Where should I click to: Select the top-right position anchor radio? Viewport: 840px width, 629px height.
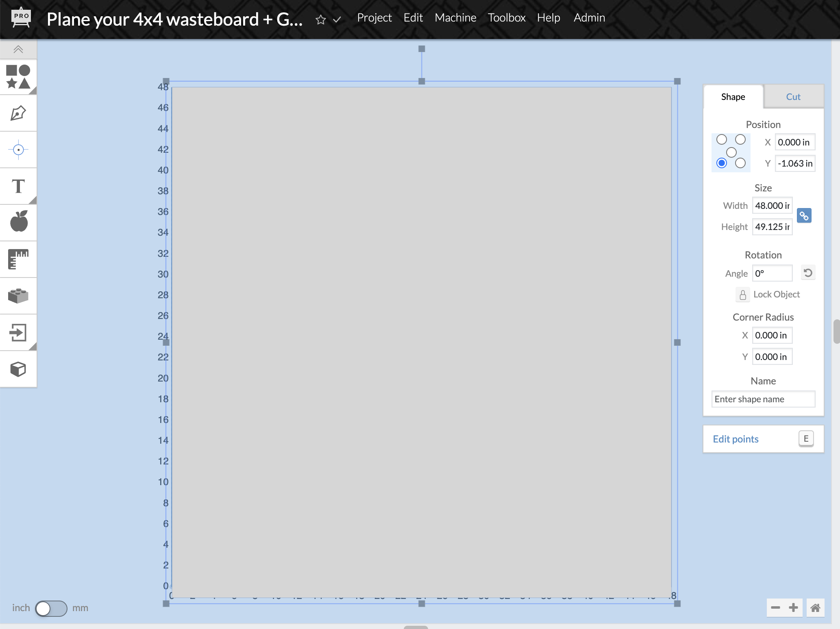coord(740,139)
